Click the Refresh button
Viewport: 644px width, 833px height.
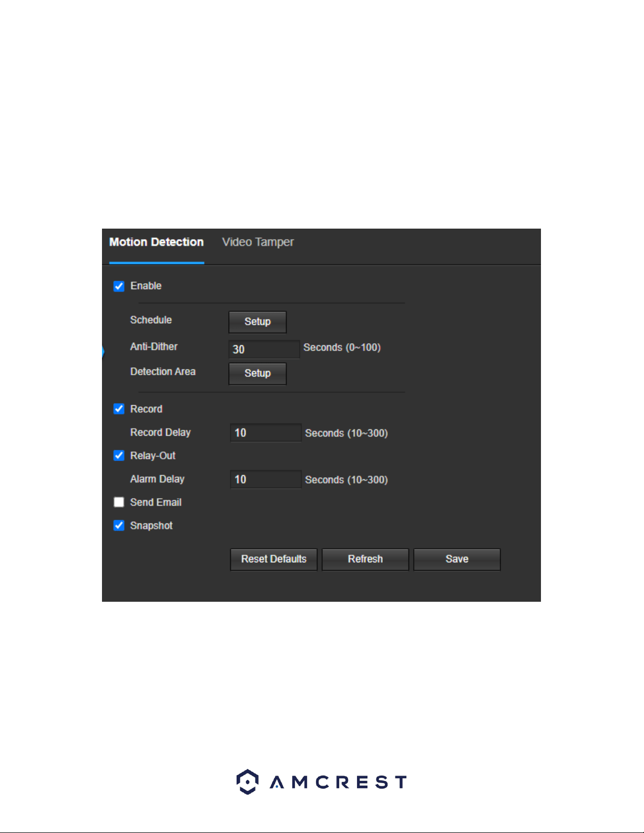coord(365,559)
